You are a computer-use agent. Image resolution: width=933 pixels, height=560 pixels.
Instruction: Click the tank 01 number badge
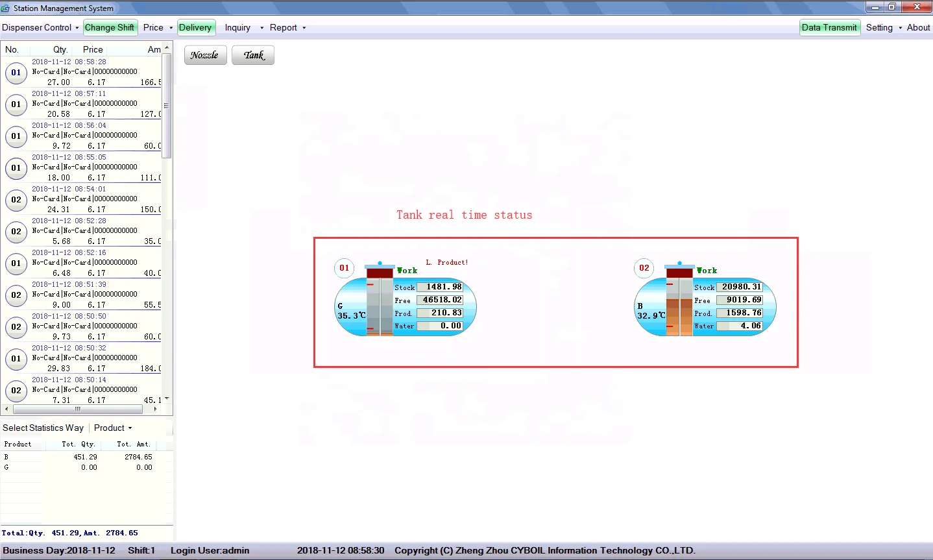[344, 268]
